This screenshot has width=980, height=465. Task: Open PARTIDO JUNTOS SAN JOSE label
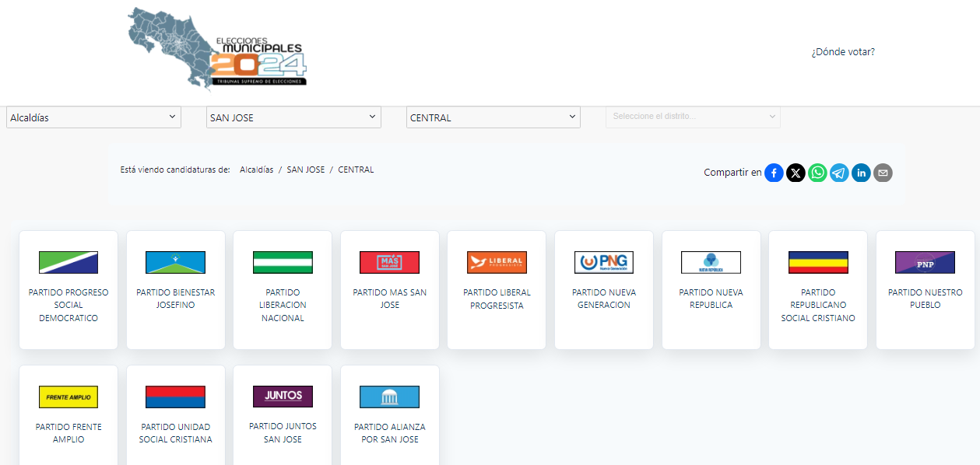(x=283, y=433)
